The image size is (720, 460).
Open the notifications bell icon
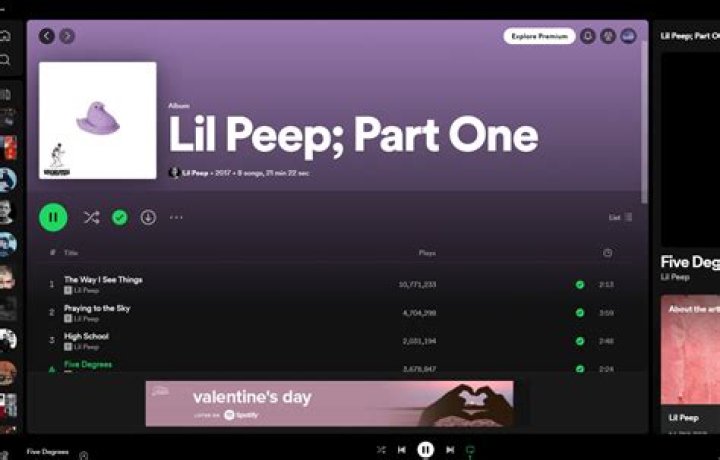click(588, 36)
